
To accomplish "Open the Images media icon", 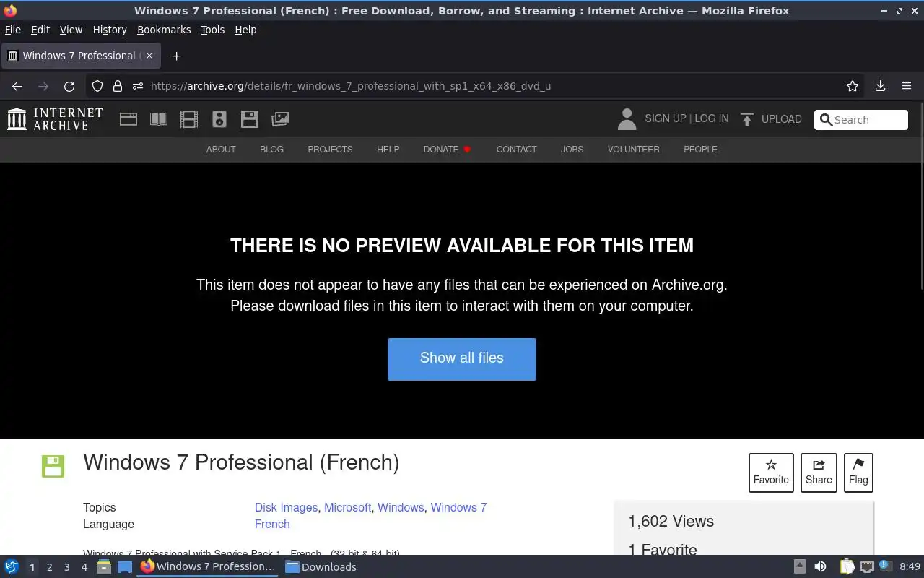I will point(280,119).
